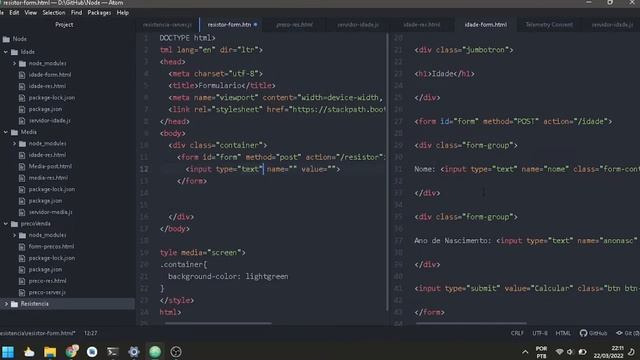Viewport: 640px width, 360px height.
Task: Open the Find menu
Action: [76, 13]
